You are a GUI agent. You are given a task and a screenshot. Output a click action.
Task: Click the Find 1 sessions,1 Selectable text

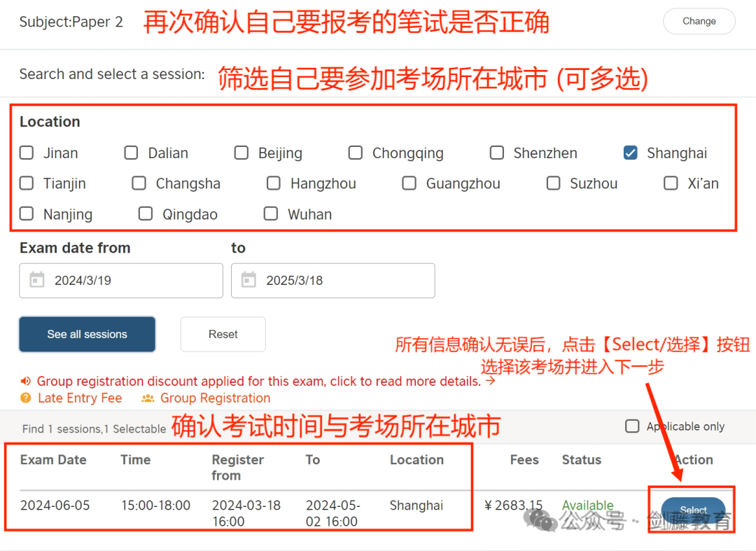[x=94, y=428]
